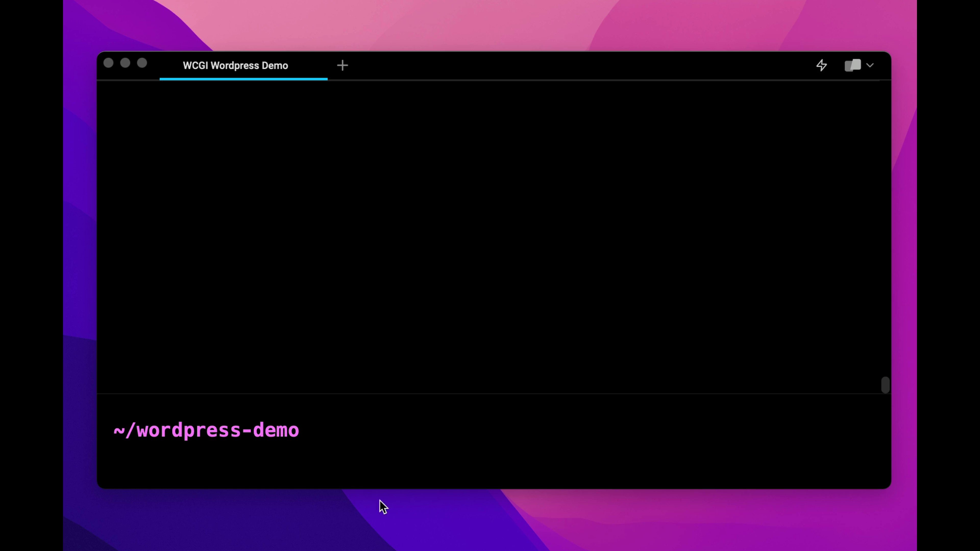Click empty title bar space right of plus
Image resolution: width=980 pixels, height=551 pixels.
(571, 65)
